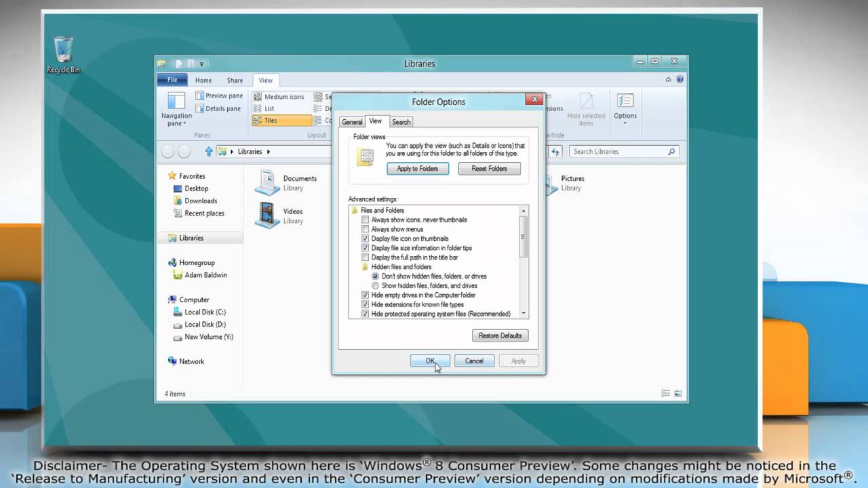Uncheck Display file icon on thumbnails
The width and height of the screenshot is (868, 488).
click(x=366, y=239)
